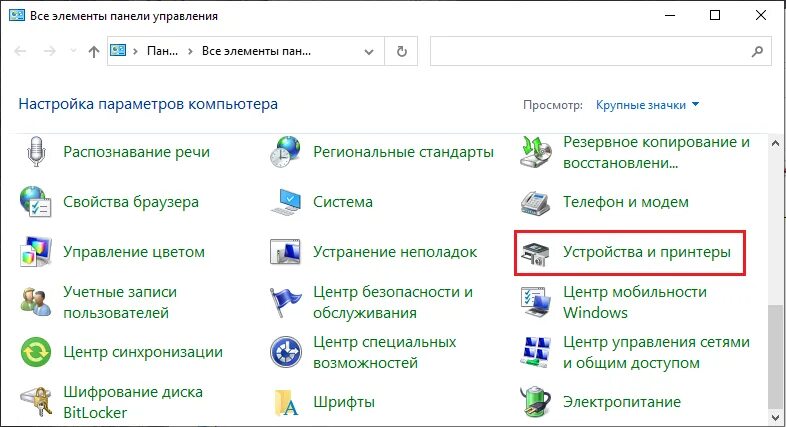786x427 pixels.
Task: Open Телефон и модем link
Action: pyautogui.click(x=626, y=202)
